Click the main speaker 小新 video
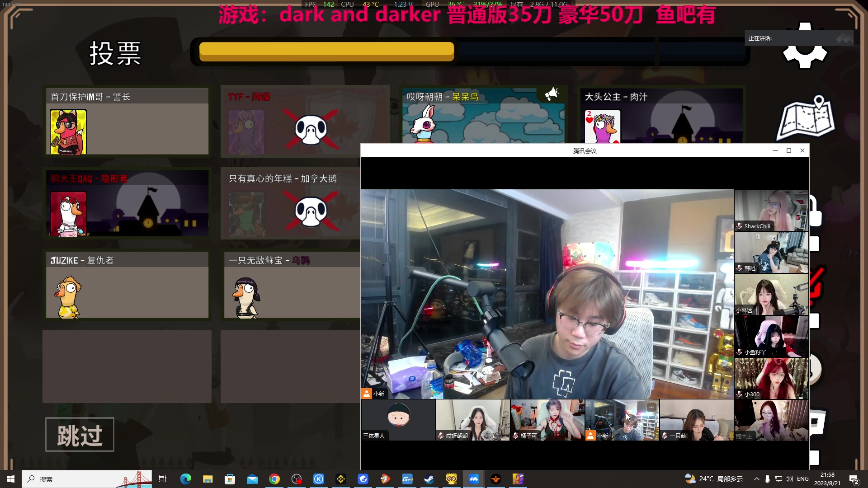This screenshot has height=488, width=868. click(x=547, y=294)
